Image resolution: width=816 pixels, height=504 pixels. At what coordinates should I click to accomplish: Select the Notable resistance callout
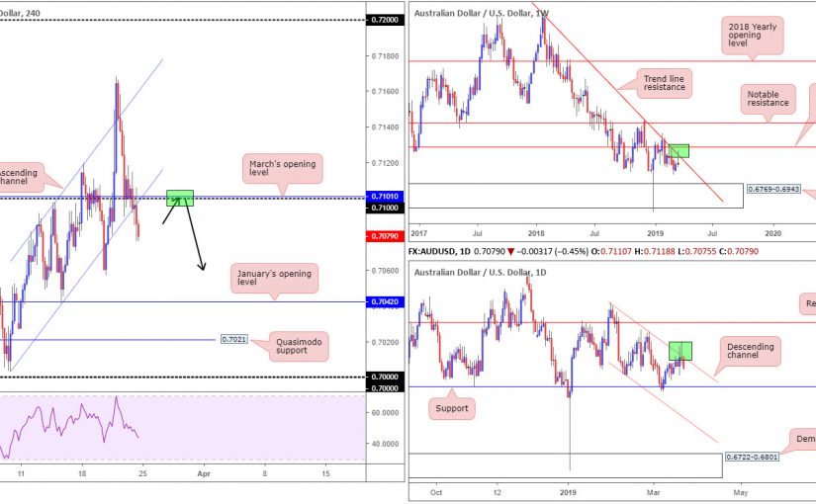point(768,96)
